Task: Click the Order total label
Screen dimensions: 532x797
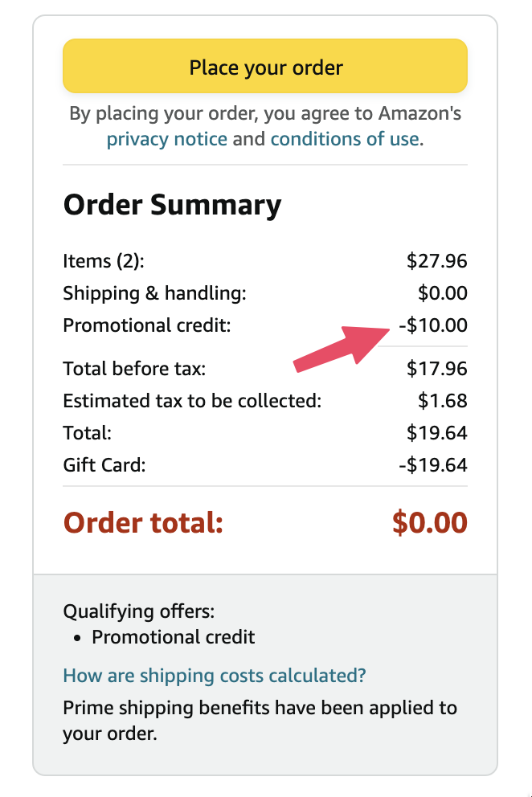Action: (x=143, y=522)
